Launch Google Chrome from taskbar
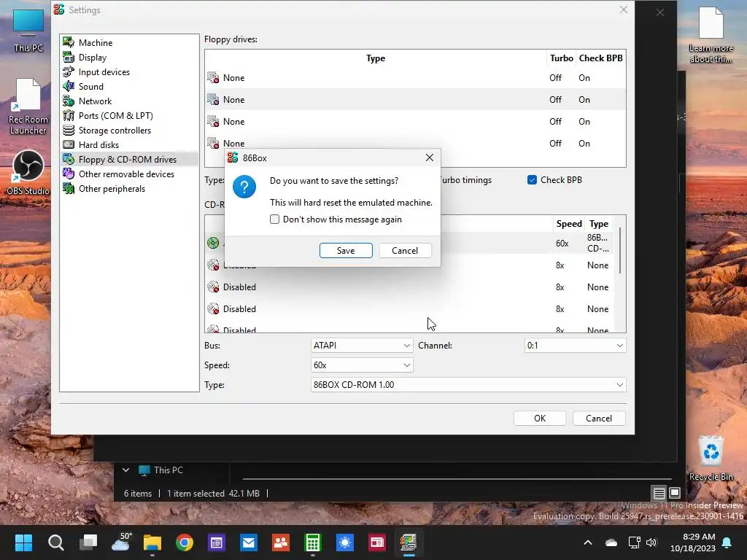The width and height of the screenshot is (747, 560). pyautogui.click(x=185, y=542)
